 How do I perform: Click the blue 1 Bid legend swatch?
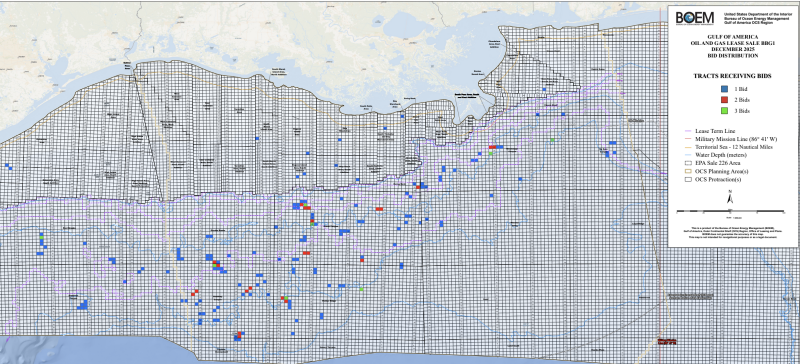[x=724, y=89]
